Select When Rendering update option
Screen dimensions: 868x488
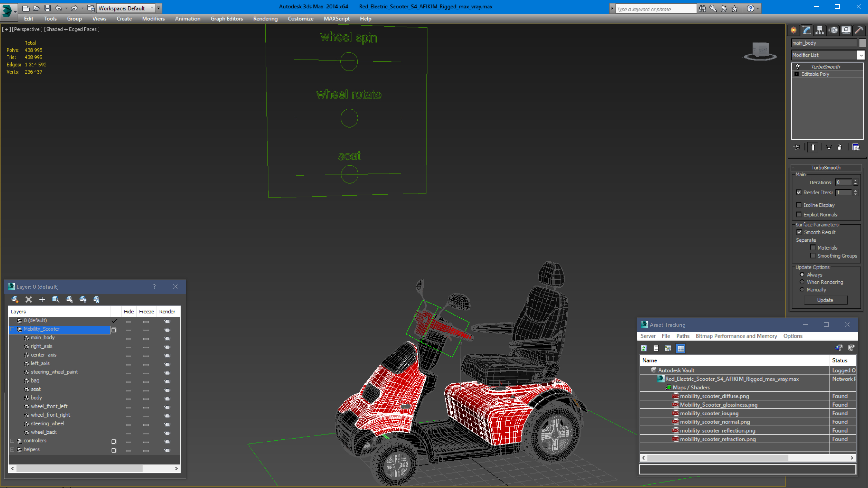click(x=802, y=282)
